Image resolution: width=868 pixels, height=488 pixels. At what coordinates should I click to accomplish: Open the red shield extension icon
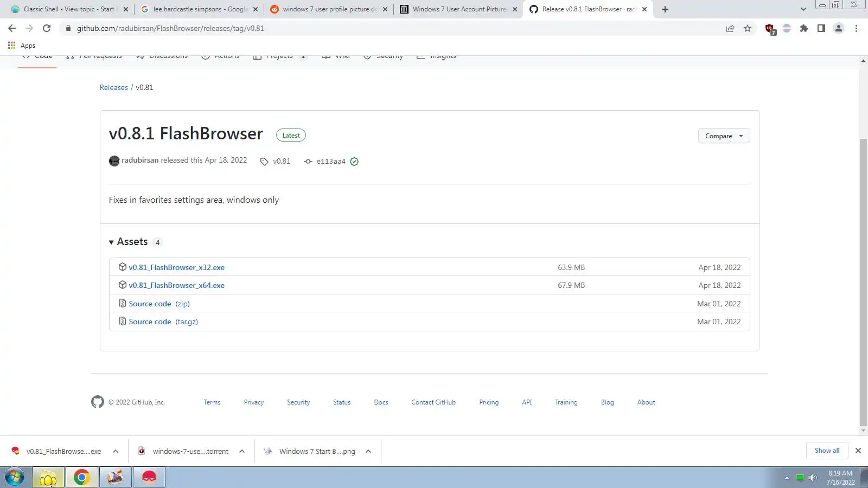[x=770, y=29]
